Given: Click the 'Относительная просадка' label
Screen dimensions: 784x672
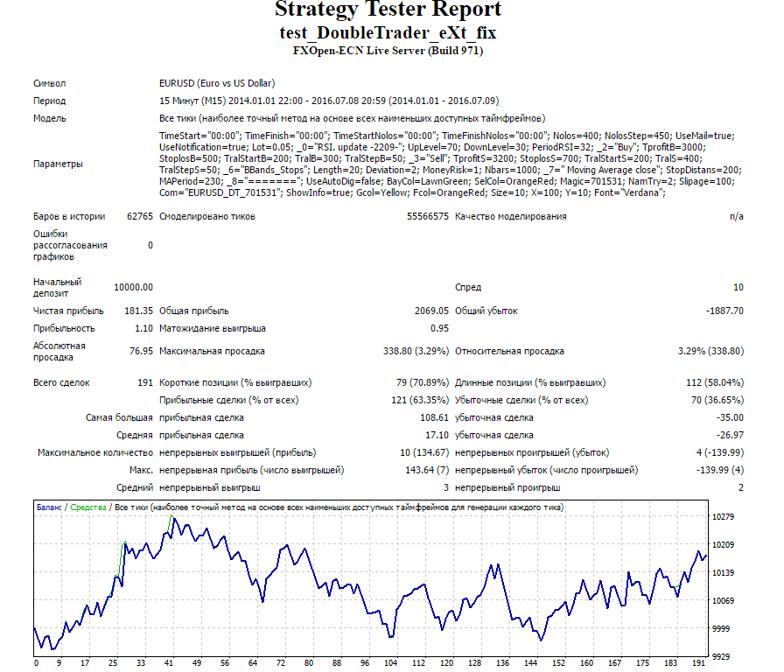Looking at the screenshot, I should tap(509, 352).
